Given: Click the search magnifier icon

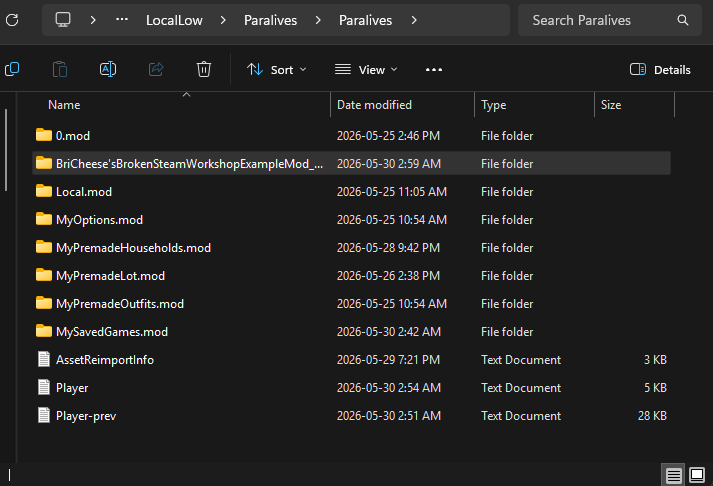Looking at the screenshot, I should (683, 20).
